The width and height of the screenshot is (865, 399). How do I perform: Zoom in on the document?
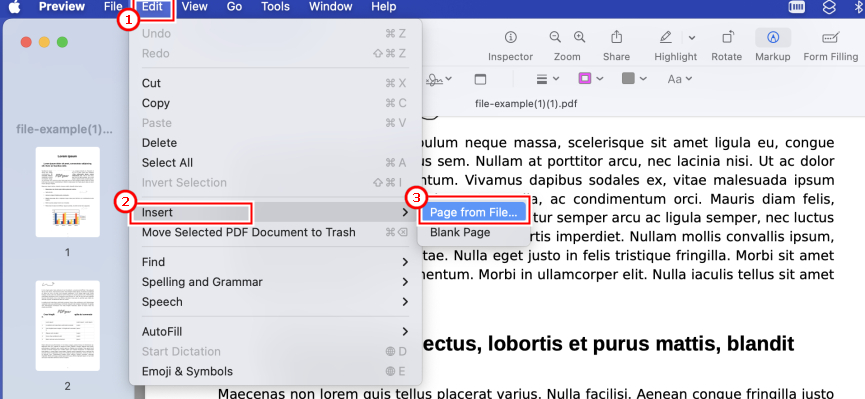point(579,38)
